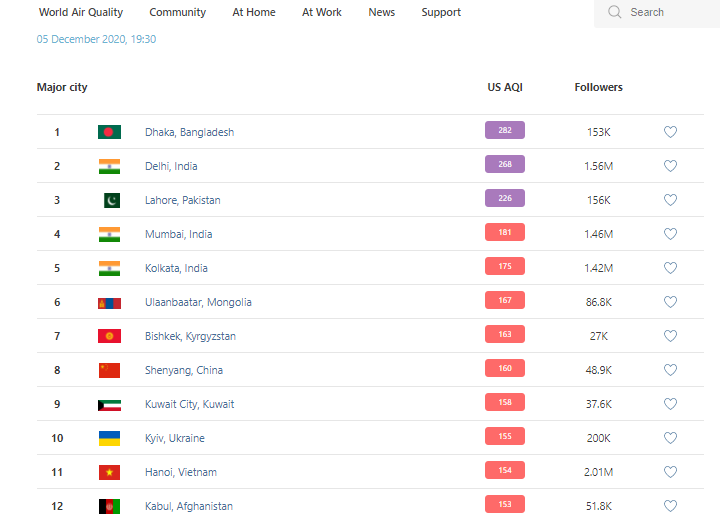Viewport: 720px width, 522px height.
Task: Click the Mongolia flag icon
Action: [x=109, y=302]
